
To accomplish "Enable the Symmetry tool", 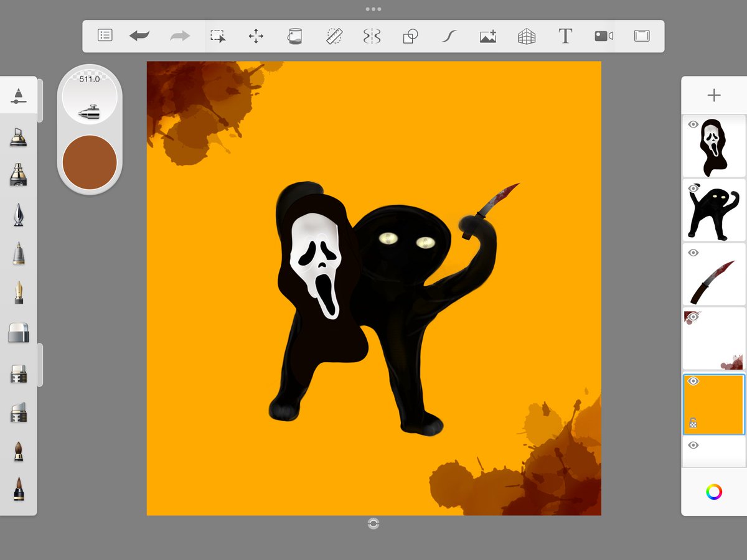I will tap(372, 36).
